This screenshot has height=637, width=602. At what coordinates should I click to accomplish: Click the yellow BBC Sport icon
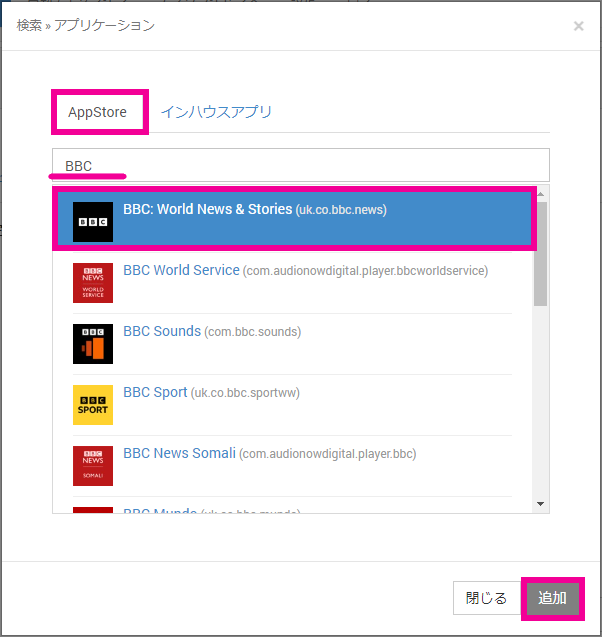click(x=93, y=405)
